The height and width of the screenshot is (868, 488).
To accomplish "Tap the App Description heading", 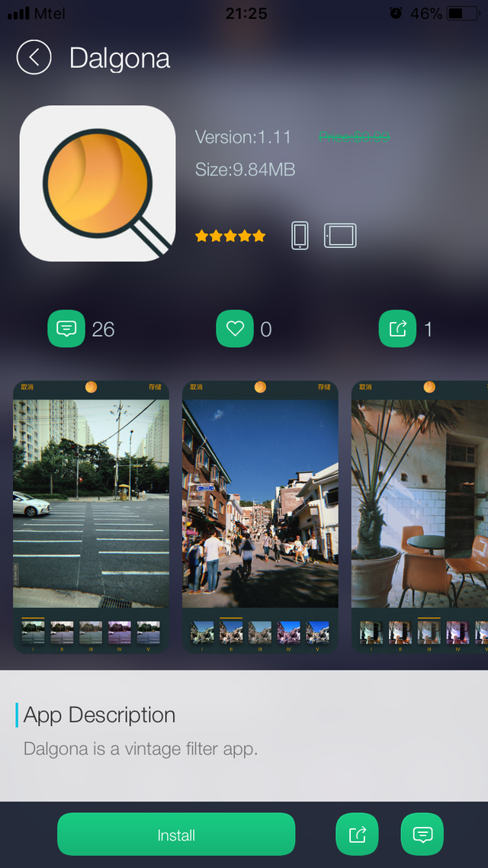I will click(99, 715).
